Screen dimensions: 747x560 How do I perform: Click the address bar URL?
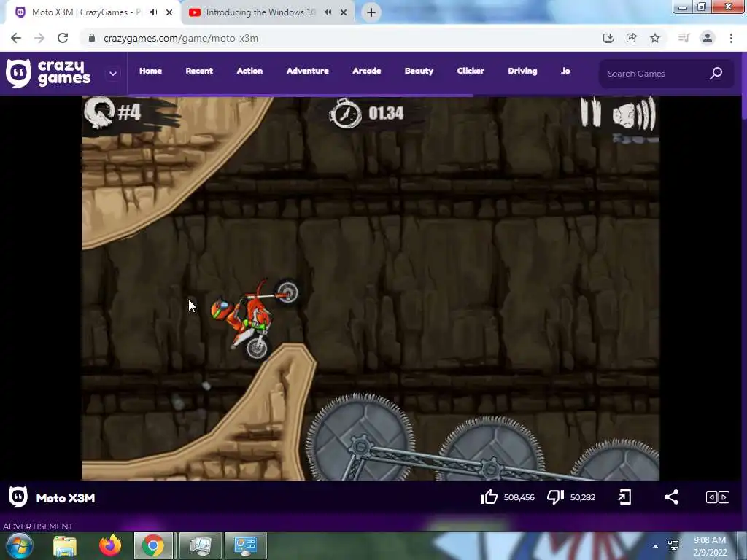[x=181, y=38]
